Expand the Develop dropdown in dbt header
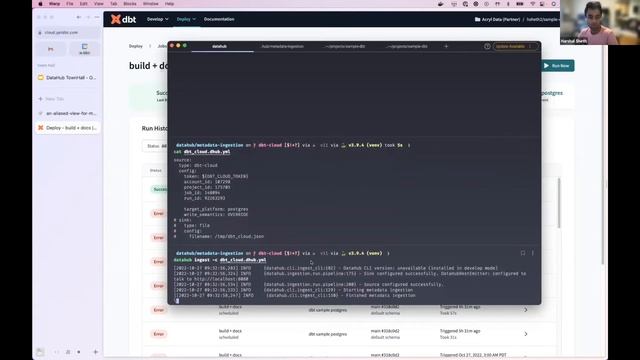640x360 pixels. (158, 19)
